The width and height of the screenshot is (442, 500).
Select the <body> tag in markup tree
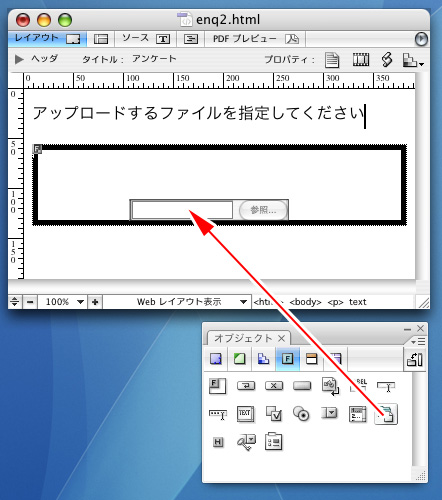point(305,302)
